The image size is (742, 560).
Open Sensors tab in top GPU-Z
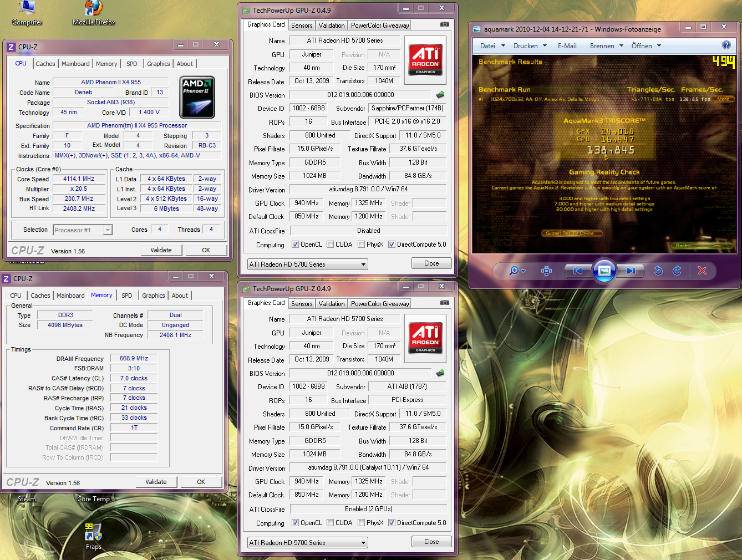(302, 25)
